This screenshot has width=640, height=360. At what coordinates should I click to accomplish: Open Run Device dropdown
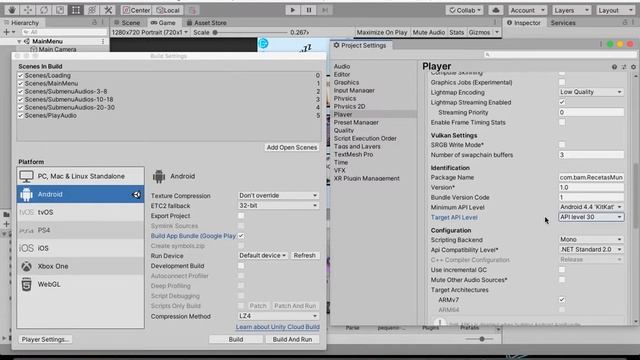(x=262, y=256)
